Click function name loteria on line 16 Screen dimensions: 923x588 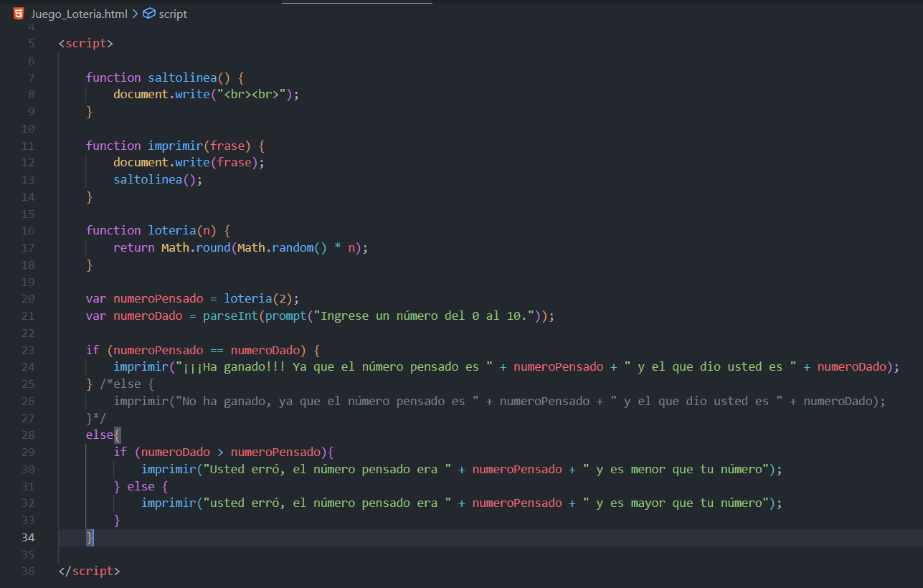(172, 230)
